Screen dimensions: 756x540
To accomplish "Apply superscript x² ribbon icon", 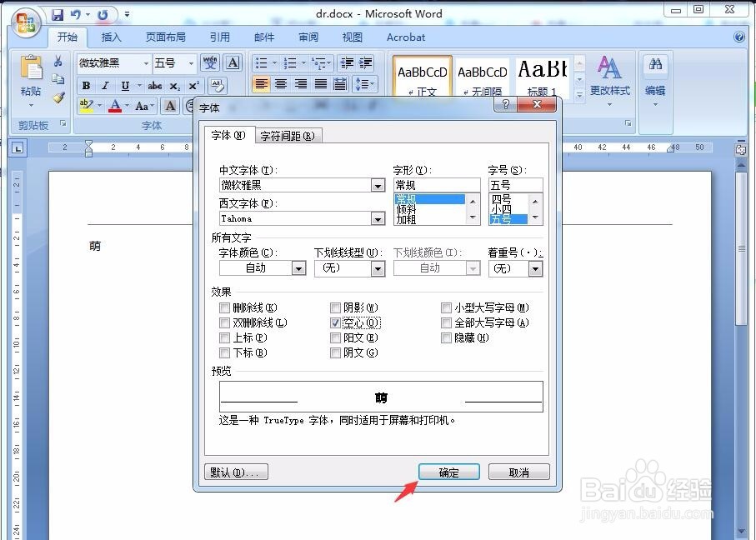I will click(193, 86).
